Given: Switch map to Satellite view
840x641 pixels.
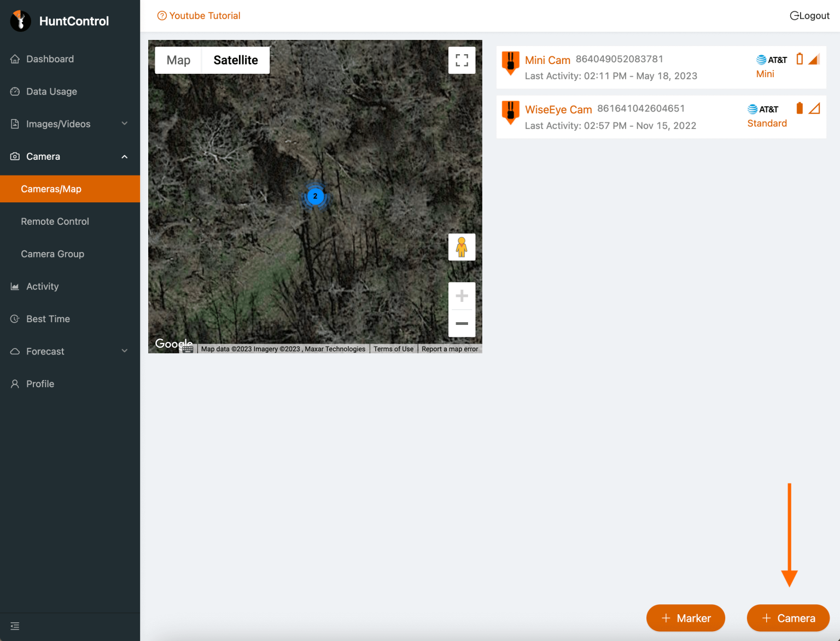Looking at the screenshot, I should (235, 60).
